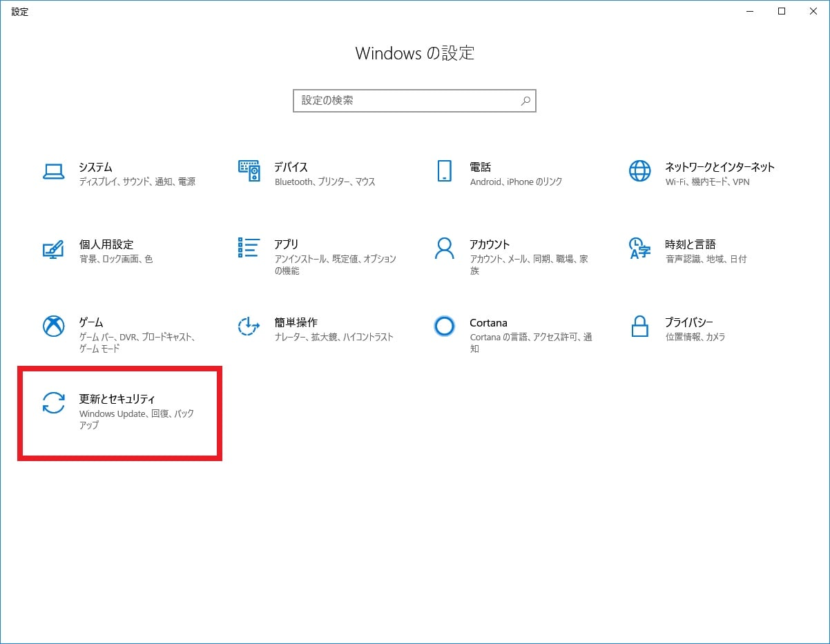Click the プライバシー padlock icon
830x644 pixels.
(x=640, y=326)
